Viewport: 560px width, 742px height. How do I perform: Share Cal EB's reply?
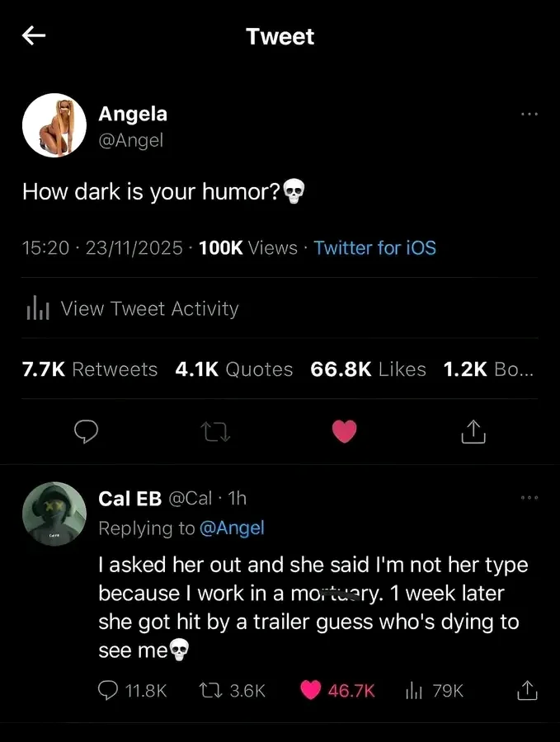[x=526, y=690]
